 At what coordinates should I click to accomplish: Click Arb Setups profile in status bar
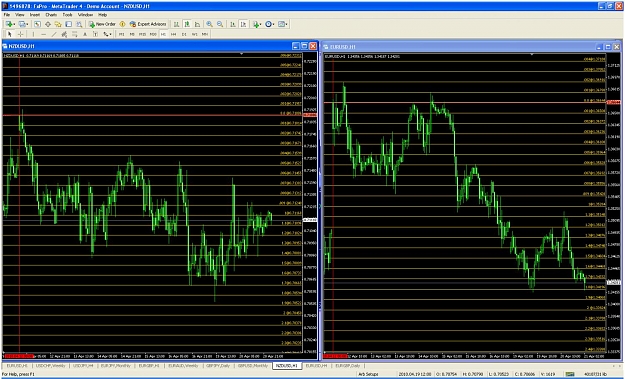coord(368,374)
